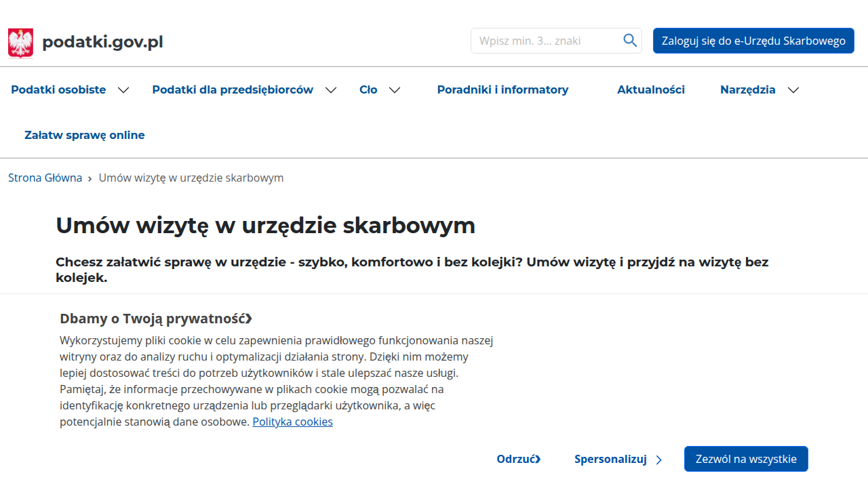Expand the Podatki osobiste chevron
868x488 pixels.
coord(123,90)
